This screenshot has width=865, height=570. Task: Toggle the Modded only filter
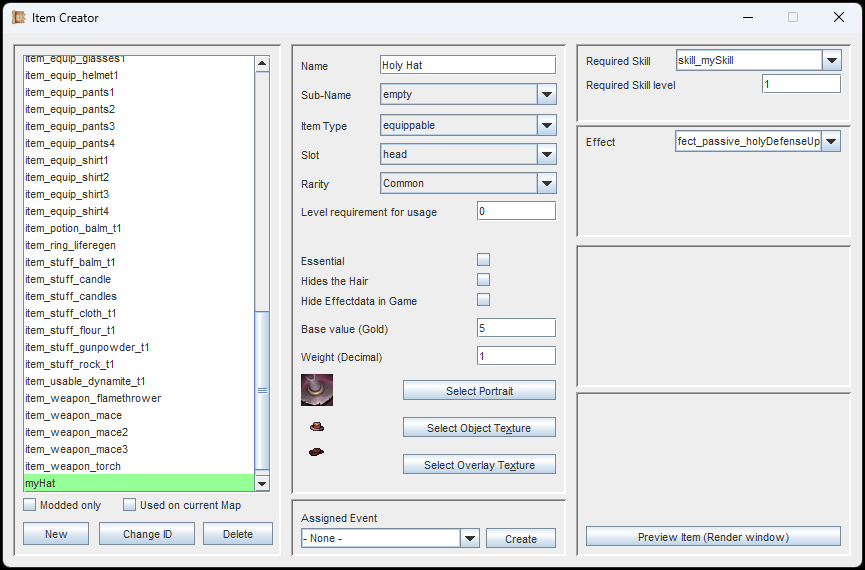(x=30, y=505)
